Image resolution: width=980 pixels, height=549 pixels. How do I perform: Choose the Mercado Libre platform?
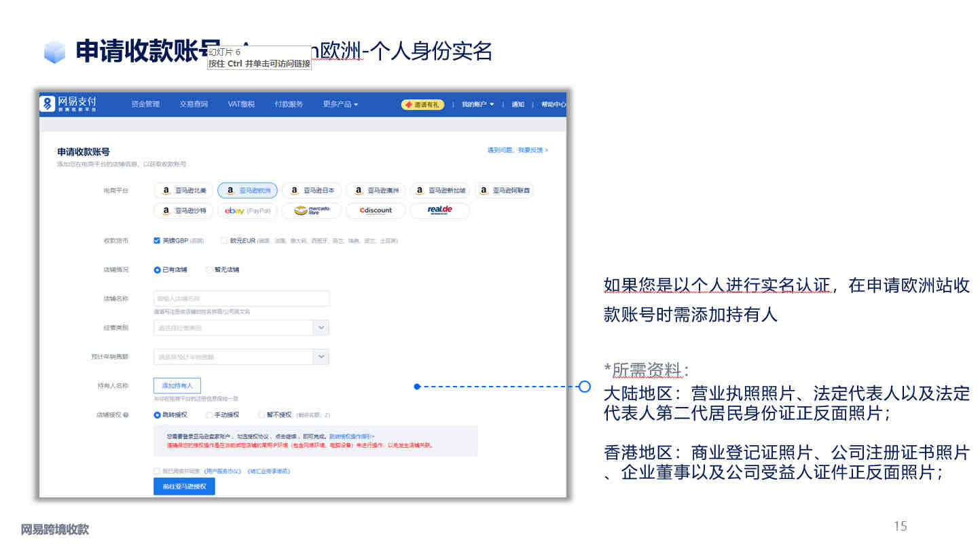pyautogui.click(x=312, y=211)
